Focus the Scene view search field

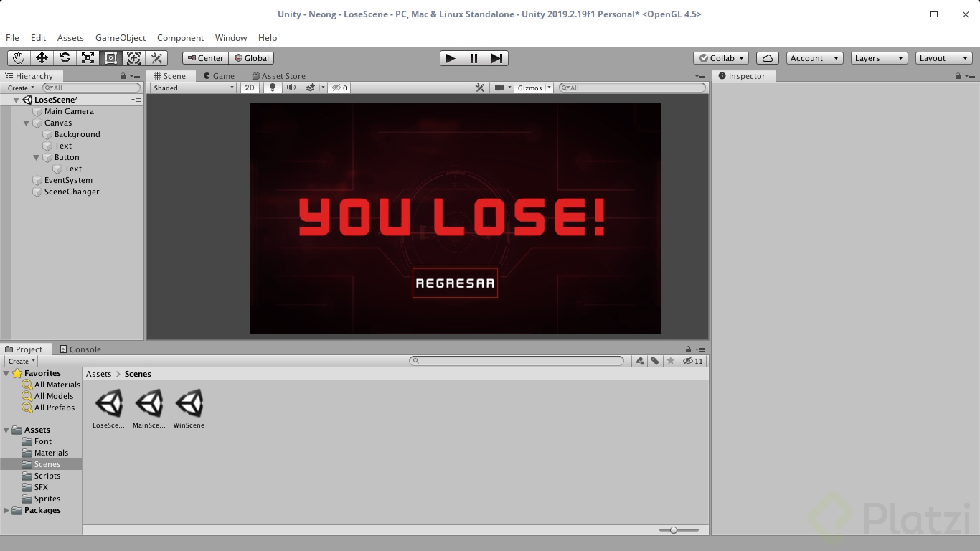point(632,88)
